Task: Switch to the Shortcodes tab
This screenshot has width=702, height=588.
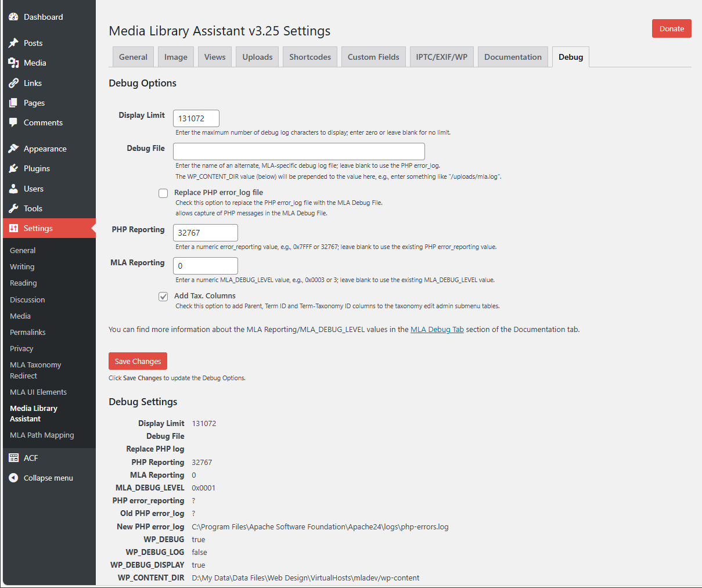Action: [309, 56]
